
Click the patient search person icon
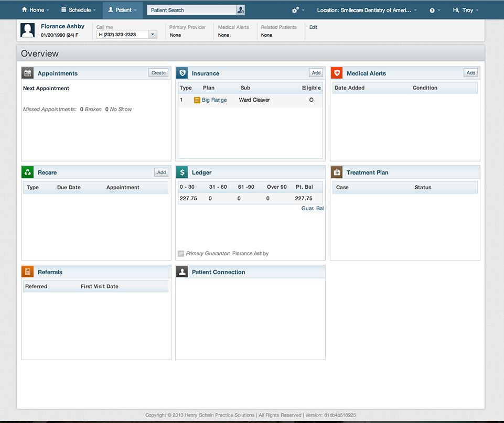coord(240,10)
